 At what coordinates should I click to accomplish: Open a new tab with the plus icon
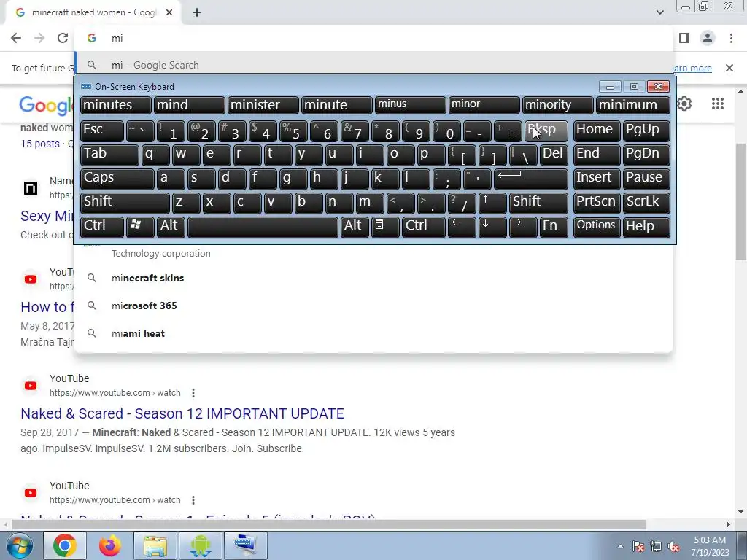[197, 13]
